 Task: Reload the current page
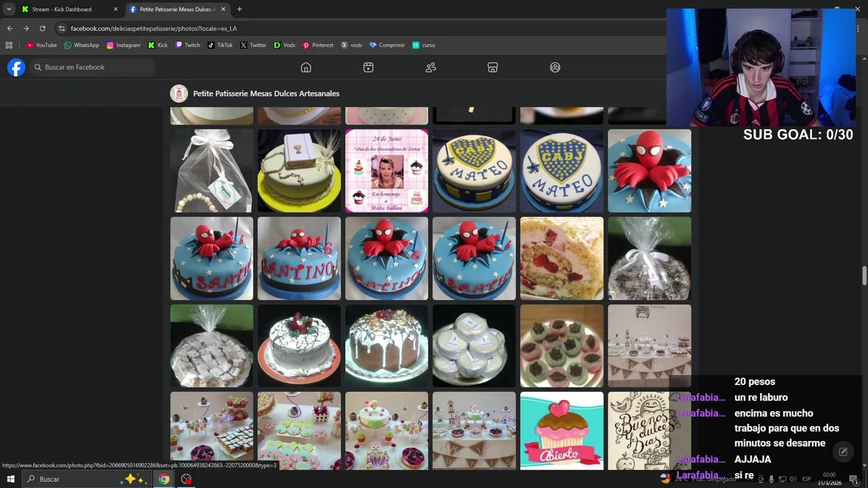[x=42, y=28]
